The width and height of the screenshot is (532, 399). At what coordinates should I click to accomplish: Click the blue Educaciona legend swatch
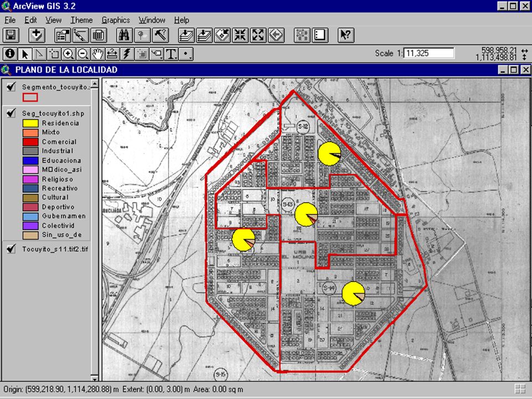30,160
